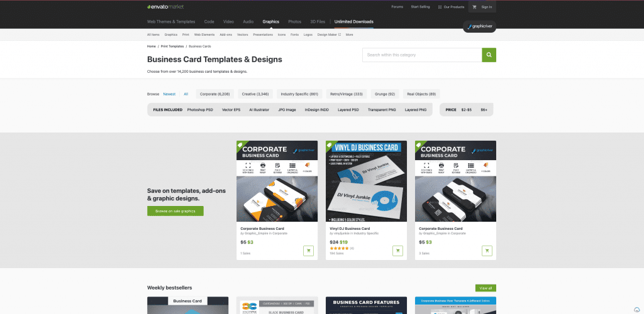The width and height of the screenshot is (644, 314).
Task: Select the $6+ price filter
Action: coord(484,110)
